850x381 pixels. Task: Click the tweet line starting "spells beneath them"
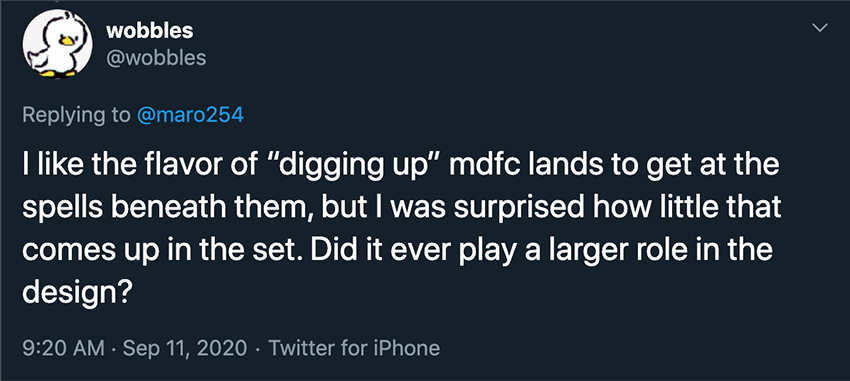point(402,209)
